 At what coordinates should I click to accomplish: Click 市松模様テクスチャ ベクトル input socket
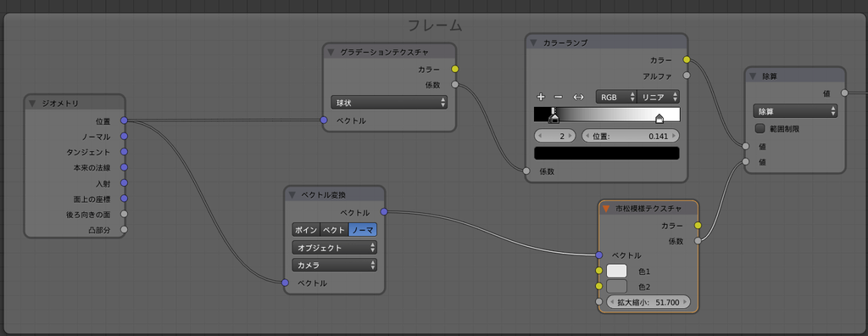598,255
